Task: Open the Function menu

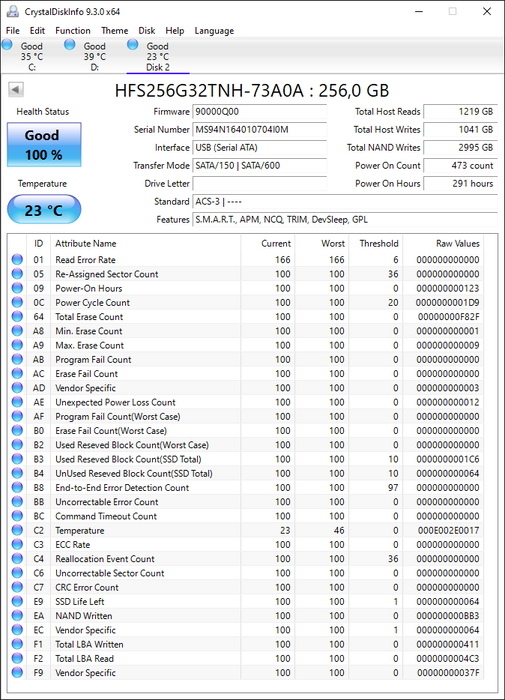Action: coord(73,30)
